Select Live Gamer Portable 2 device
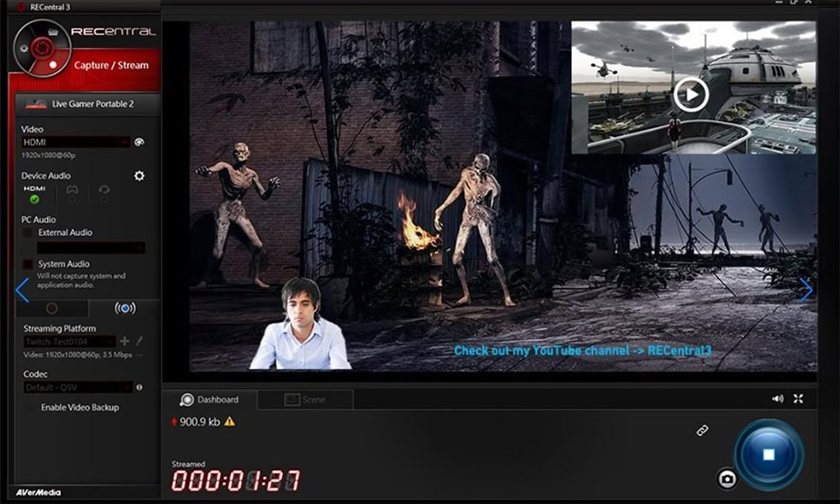This screenshot has height=504, width=840. (88, 104)
